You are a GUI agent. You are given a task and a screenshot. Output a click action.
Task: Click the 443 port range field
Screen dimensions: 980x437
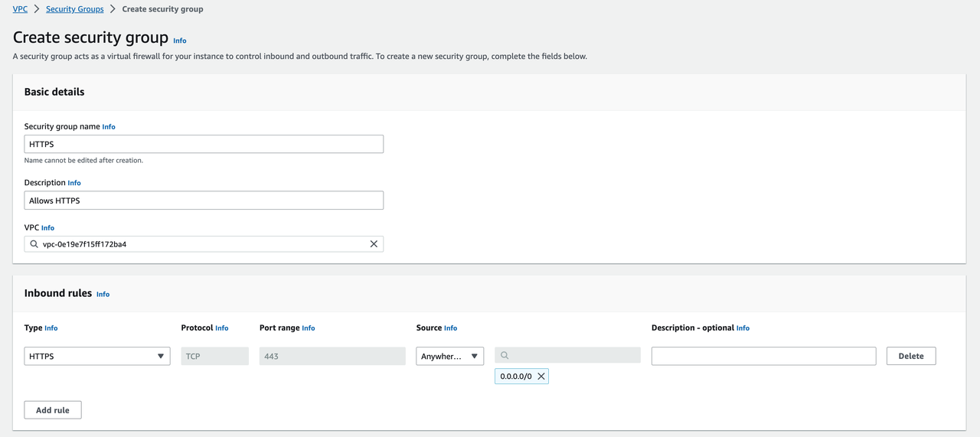point(332,356)
